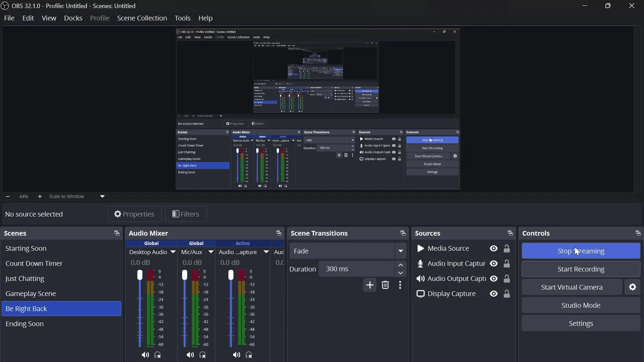The width and height of the screenshot is (644, 362).
Task: Expand the Mic/Aux channel options arrow
Action: [x=211, y=252]
